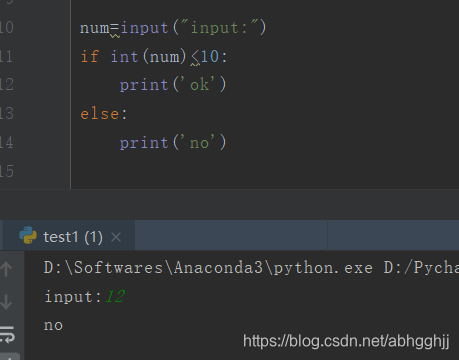This screenshot has height=360, width=459.
Task: Click code line num=input("input:")
Action: (173, 27)
